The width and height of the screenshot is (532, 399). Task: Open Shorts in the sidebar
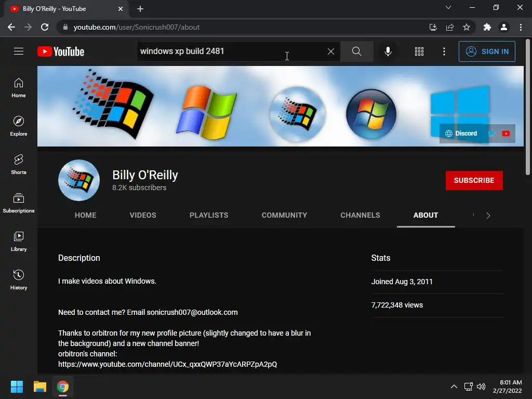(x=19, y=165)
